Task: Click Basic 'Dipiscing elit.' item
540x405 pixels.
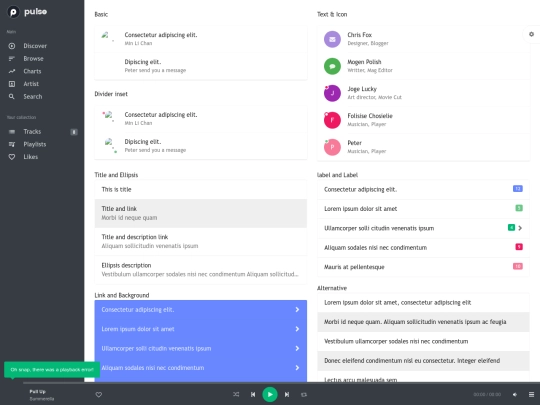Action: coord(201,66)
